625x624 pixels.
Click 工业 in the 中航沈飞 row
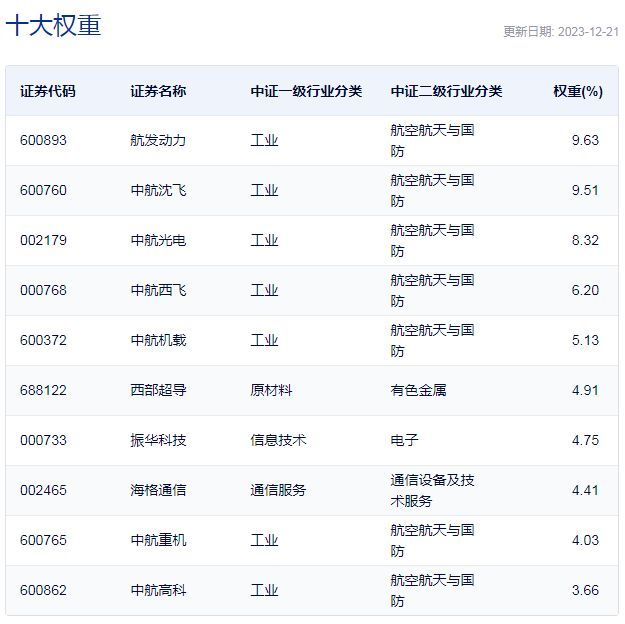pyautogui.click(x=264, y=190)
